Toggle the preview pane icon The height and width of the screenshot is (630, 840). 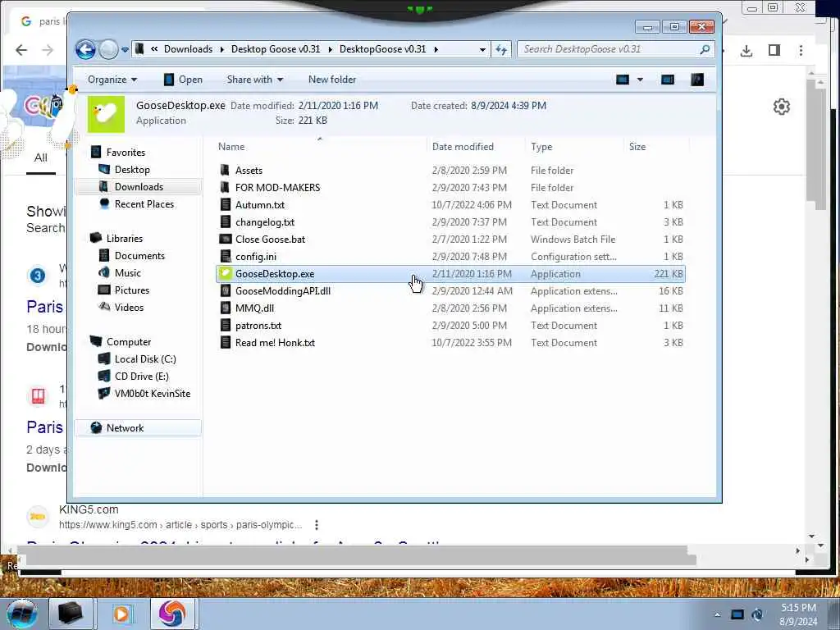tap(668, 80)
